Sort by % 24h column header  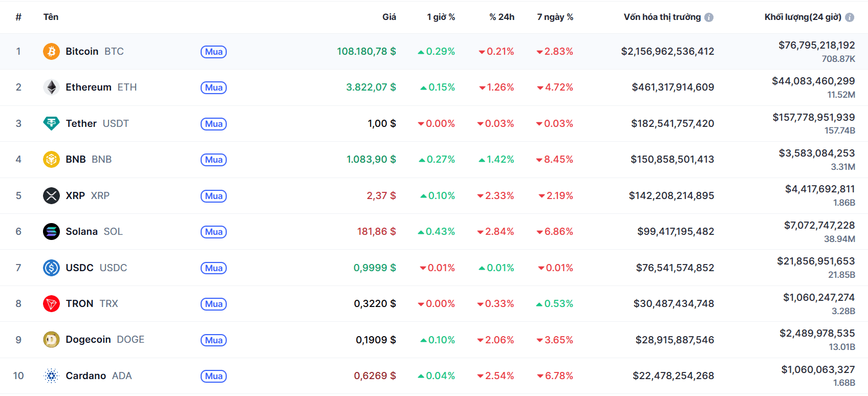502,17
